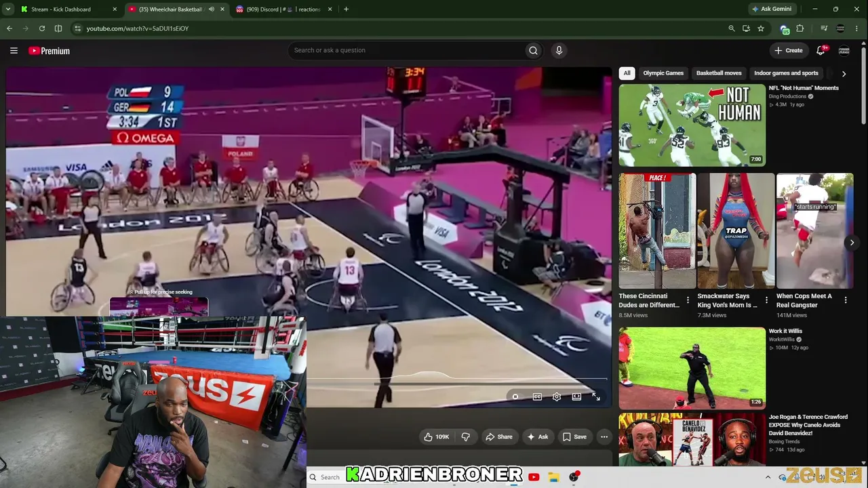Open more actions menu under the video

(x=604, y=436)
